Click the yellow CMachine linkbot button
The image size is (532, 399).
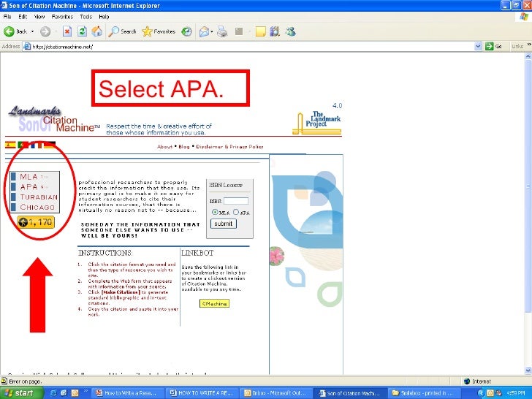tap(214, 304)
